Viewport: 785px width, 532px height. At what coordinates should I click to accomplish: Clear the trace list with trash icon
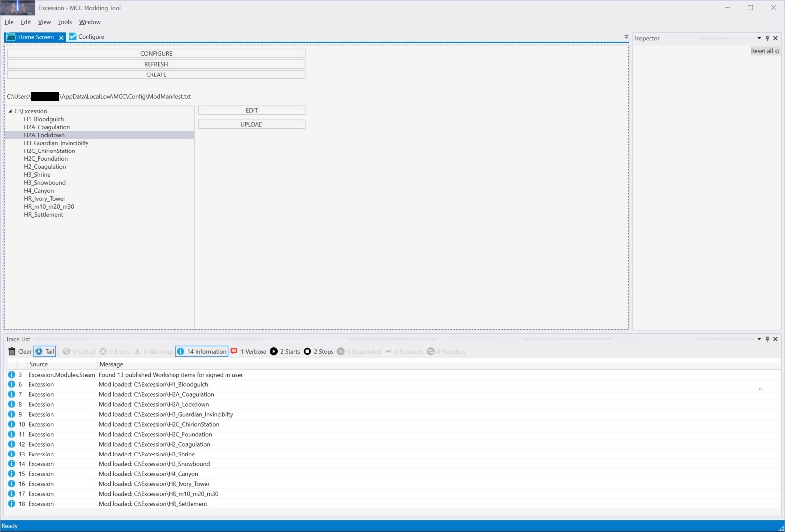coord(20,351)
